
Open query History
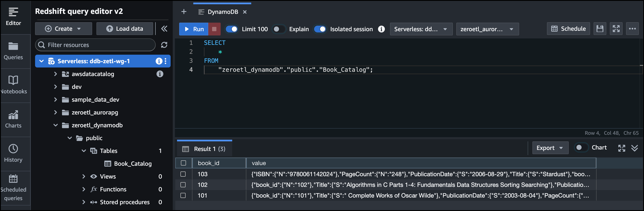pos(13,153)
